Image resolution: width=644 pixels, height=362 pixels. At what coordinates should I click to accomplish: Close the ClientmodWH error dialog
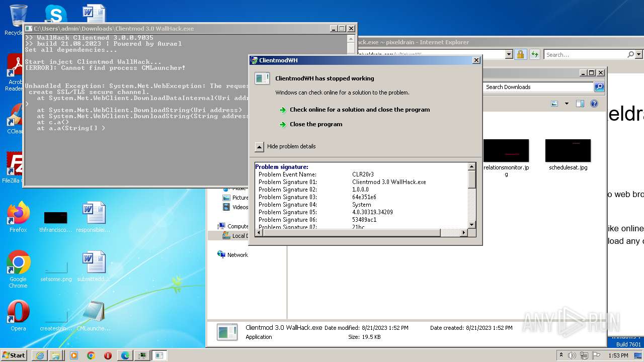click(x=476, y=60)
